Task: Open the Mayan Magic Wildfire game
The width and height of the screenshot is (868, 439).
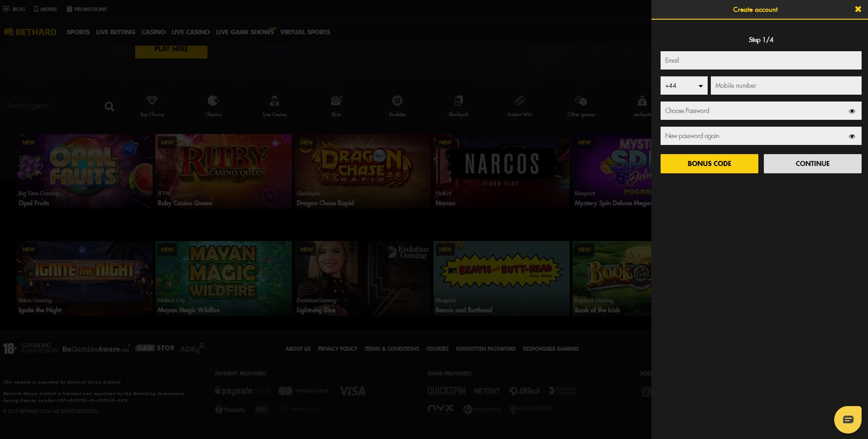Action: coord(223,278)
